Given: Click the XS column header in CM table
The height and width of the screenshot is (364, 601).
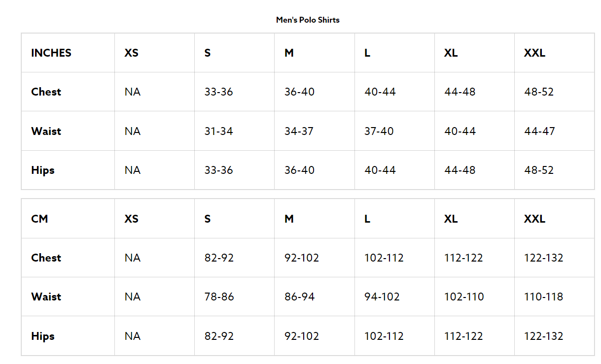Looking at the screenshot, I should point(132,219).
